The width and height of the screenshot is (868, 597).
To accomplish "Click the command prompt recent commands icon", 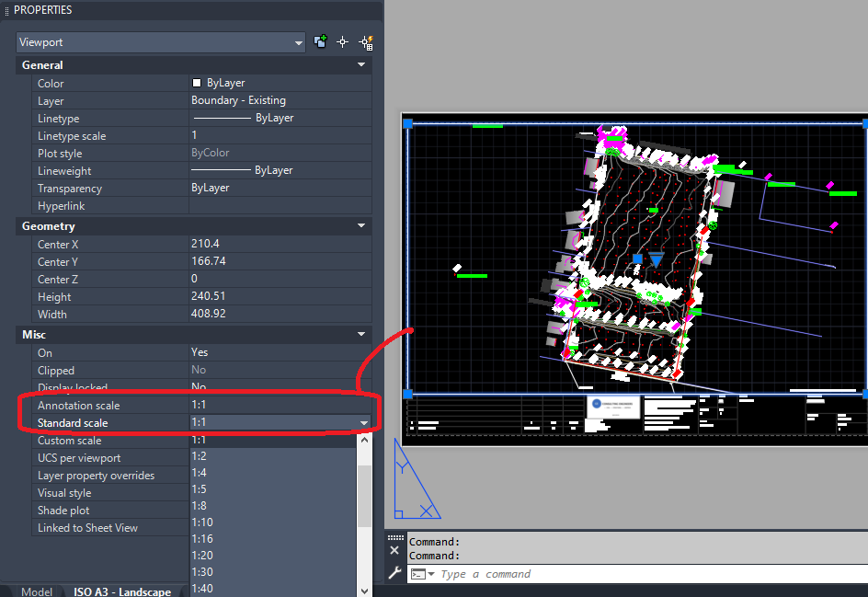I will 423,574.
